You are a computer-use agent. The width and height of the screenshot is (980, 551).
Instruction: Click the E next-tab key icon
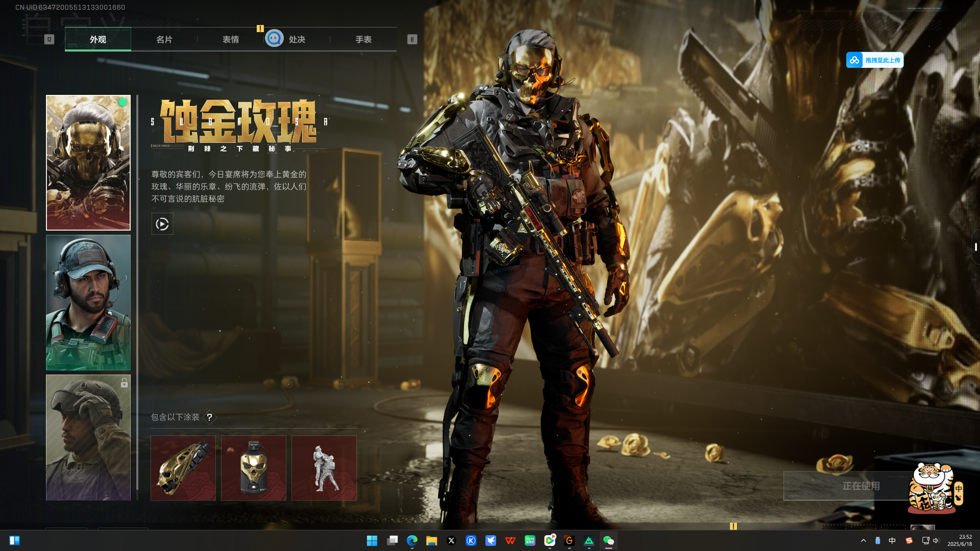[x=412, y=39]
